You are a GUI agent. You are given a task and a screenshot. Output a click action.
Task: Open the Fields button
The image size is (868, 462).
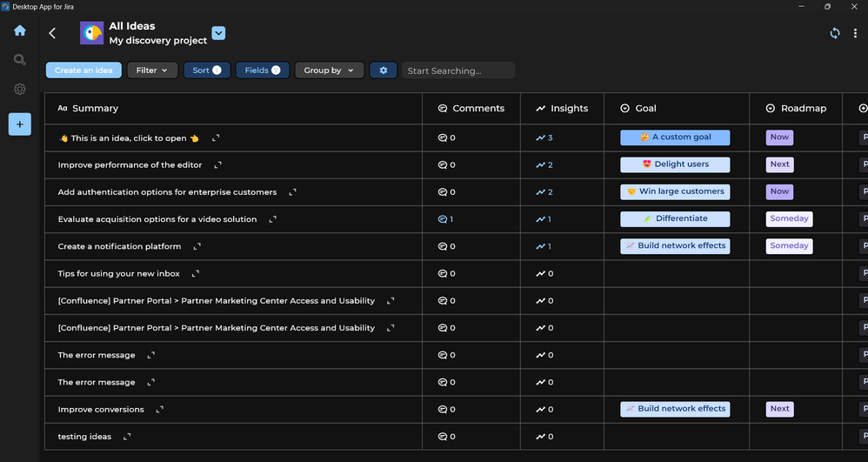pyautogui.click(x=263, y=70)
